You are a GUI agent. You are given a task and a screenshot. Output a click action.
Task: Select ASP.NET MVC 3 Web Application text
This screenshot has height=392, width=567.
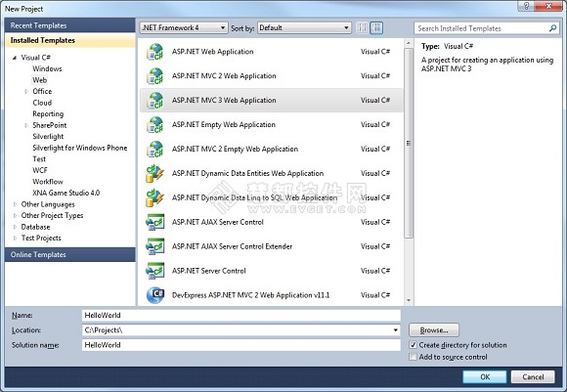[x=224, y=100]
